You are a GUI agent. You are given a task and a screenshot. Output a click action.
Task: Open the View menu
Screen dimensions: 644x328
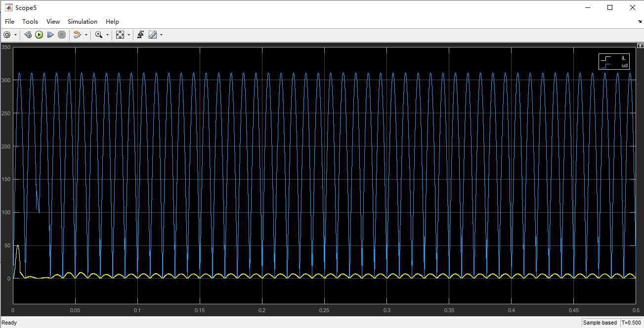pyautogui.click(x=53, y=22)
